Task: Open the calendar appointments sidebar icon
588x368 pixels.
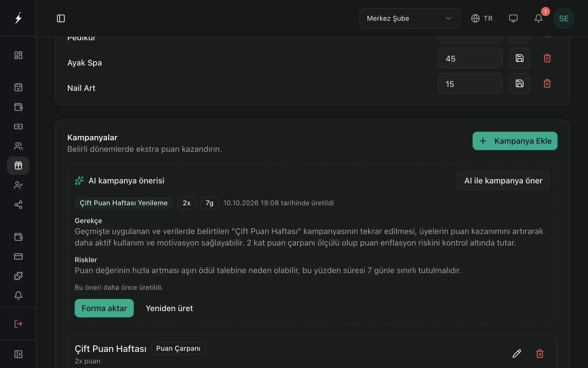Action: coord(18,87)
